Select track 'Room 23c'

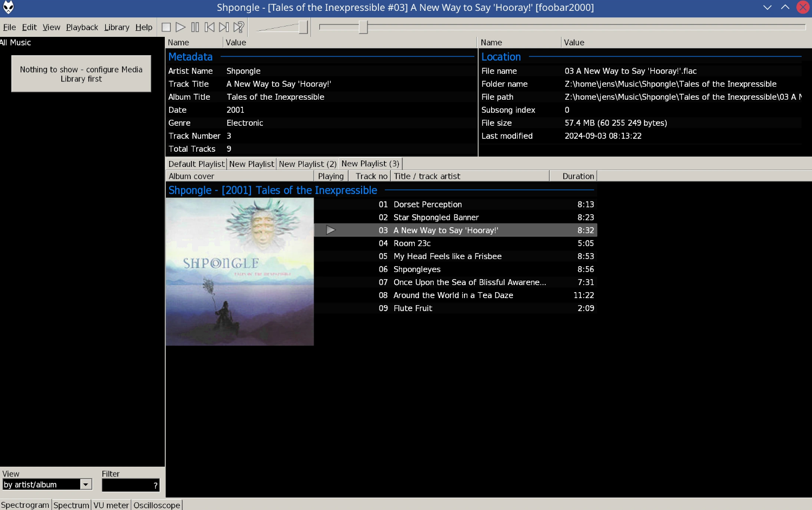[x=412, y=243]
